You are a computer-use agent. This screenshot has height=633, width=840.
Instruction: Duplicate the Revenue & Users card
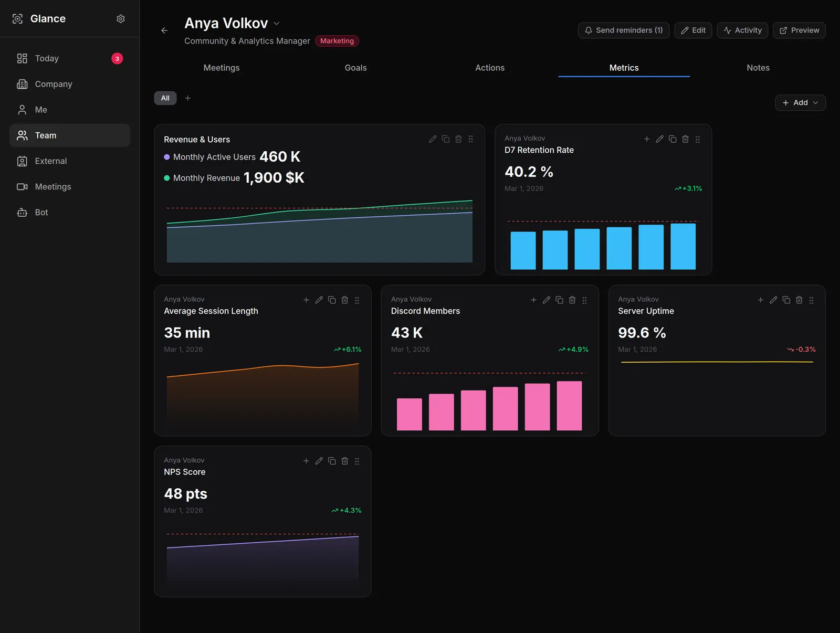tap(446, 139)
